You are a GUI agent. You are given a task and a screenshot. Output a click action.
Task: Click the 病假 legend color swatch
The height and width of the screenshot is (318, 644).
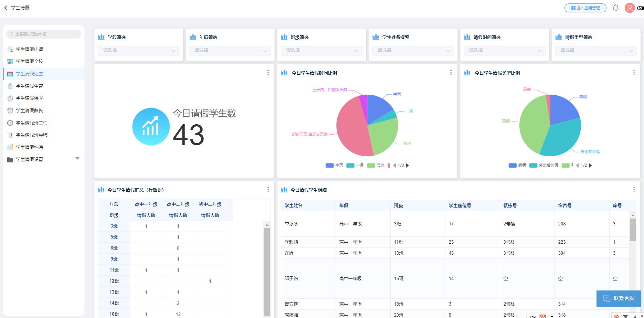pos(512,165)
